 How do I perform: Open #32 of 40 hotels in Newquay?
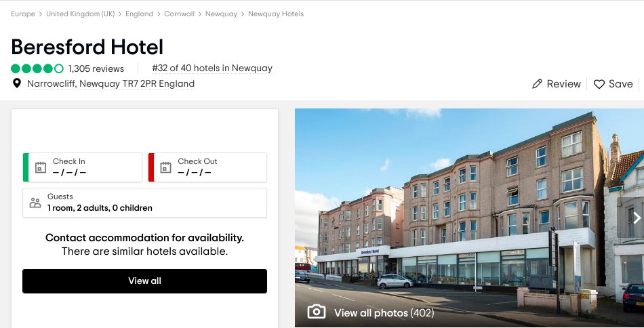pyautogui.click(x=212, y=68)
